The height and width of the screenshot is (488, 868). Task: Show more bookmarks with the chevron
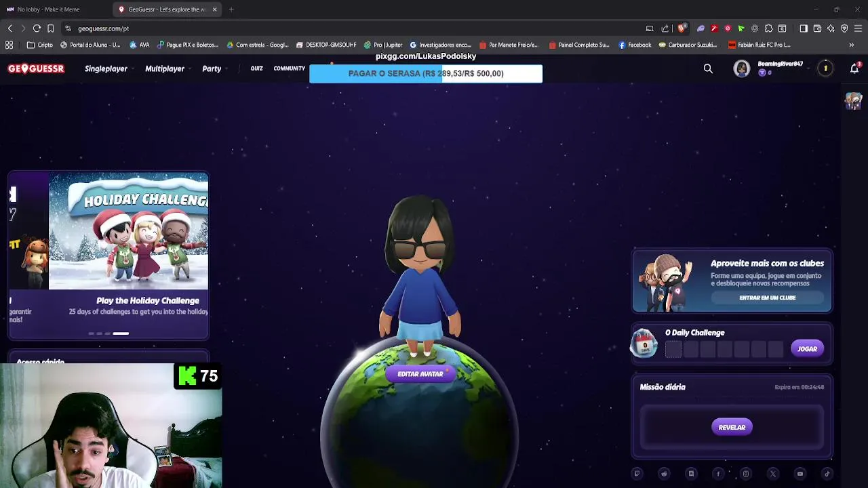(851, 45)
